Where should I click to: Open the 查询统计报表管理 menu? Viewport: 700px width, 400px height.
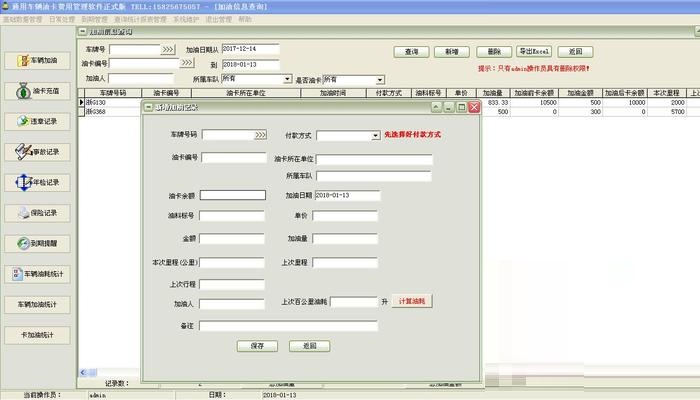pyautogui.click(x=140, y=19)
